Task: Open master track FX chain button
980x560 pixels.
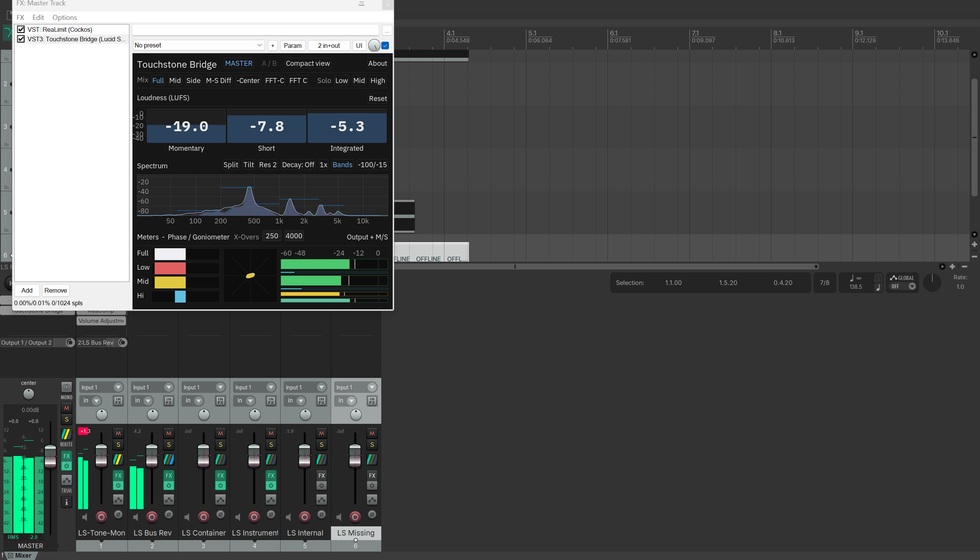Action: pyautogui.click(x=67, y=456)
